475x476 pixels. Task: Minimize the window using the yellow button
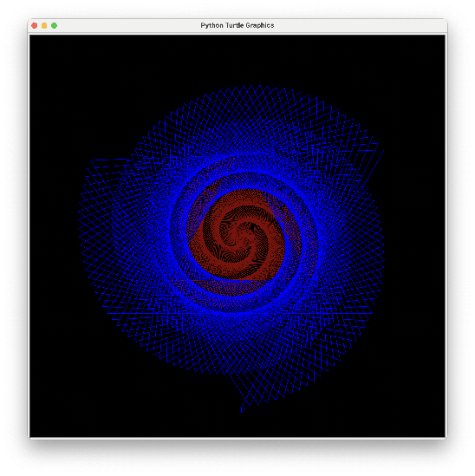click(x=44, y=25)
